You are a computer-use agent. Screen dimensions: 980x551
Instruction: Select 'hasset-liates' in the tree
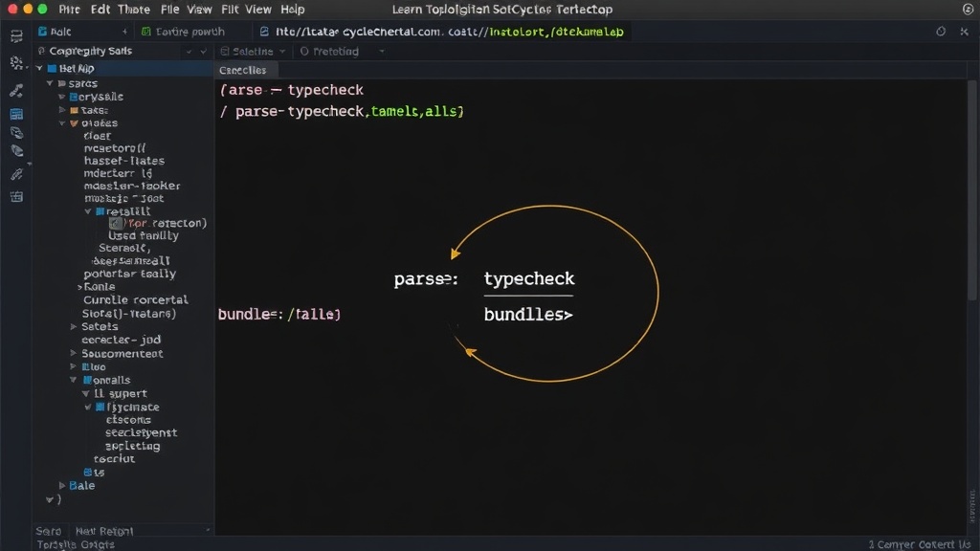pyautogui.click(x=123, y=161)
